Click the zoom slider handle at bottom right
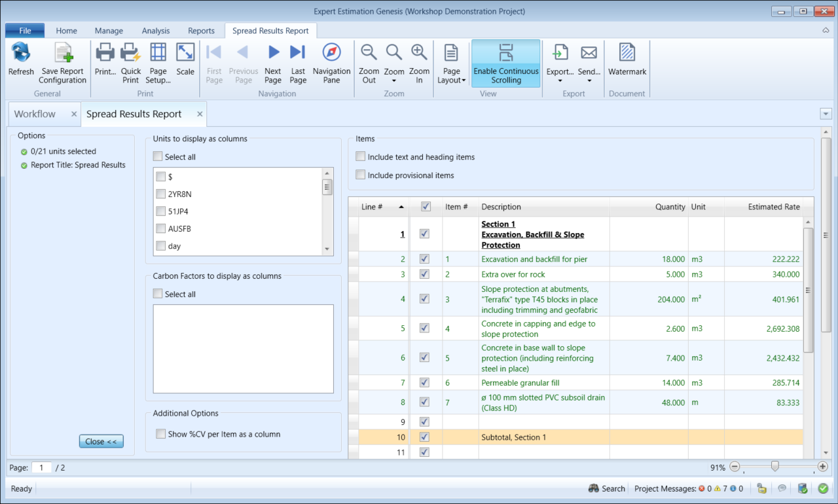The width and height of the screenshot is (838, 504). 775,467
